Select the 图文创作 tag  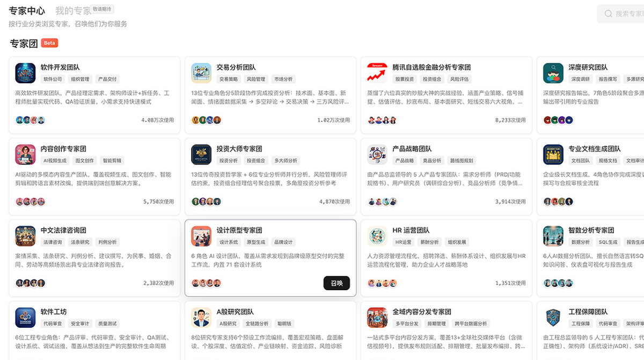point(85,161)
